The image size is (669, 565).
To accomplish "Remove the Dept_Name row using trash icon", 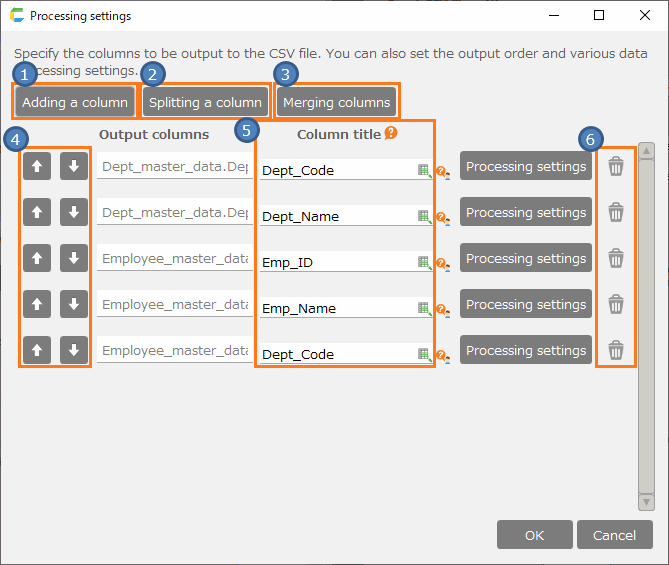I will pos(616,213).
